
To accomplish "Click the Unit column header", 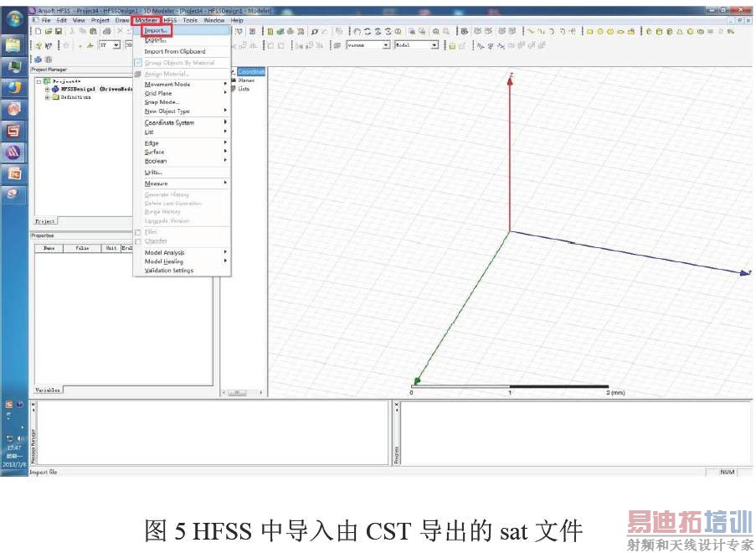I will (x=111, y=248).
